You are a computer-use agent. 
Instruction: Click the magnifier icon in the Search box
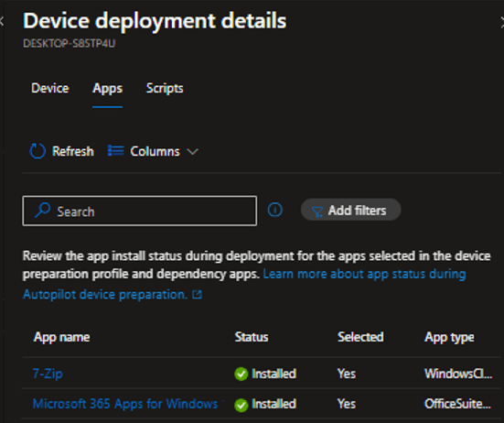[x=42, y=211]
